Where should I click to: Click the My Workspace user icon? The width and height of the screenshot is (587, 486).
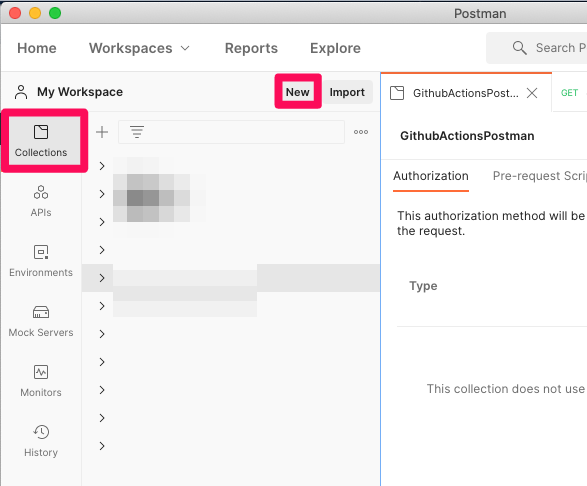[x=21, y=92]
